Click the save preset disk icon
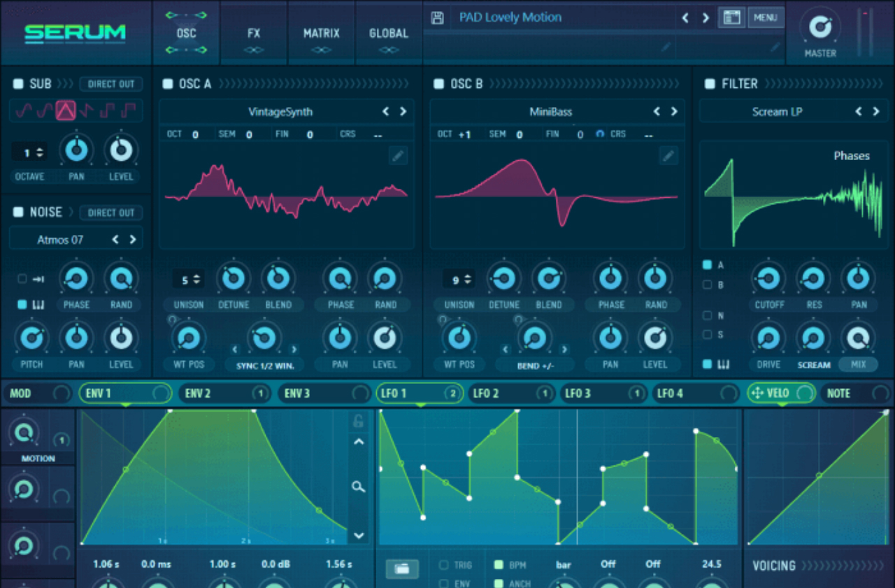This screenshot has width=895, height=588. [438, 17]
